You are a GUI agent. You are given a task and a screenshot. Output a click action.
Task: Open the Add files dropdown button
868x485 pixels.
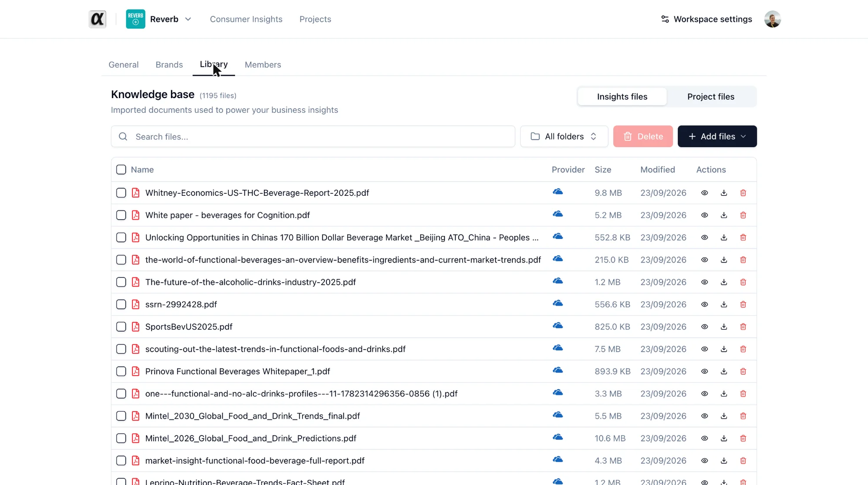coord(717,136)
